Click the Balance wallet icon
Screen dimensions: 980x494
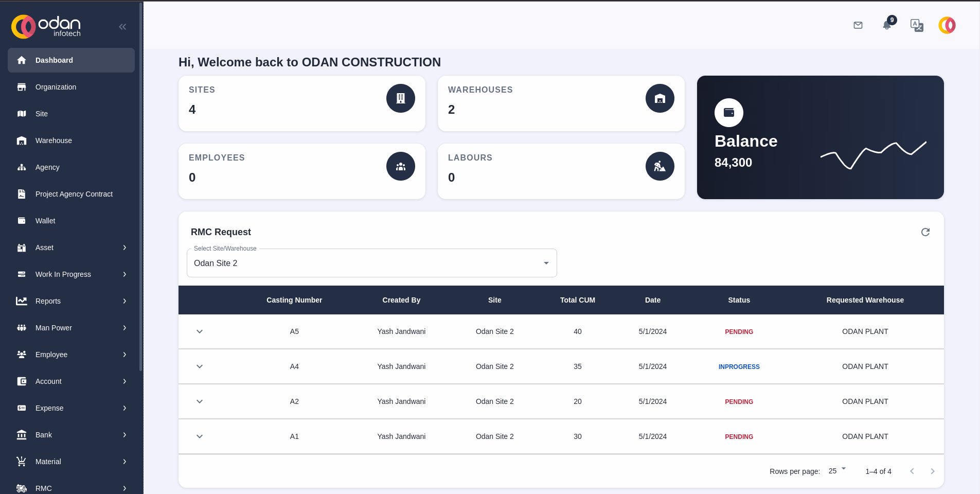click(x=728, y=113)
